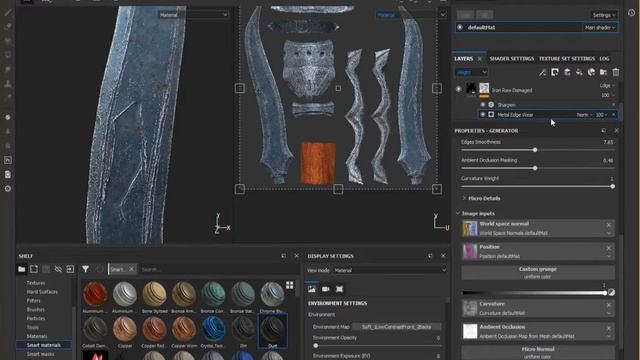Toggle visibility of Sharpen effect
The height and width of the screenshot is (360, 640).
click(483, 105)
